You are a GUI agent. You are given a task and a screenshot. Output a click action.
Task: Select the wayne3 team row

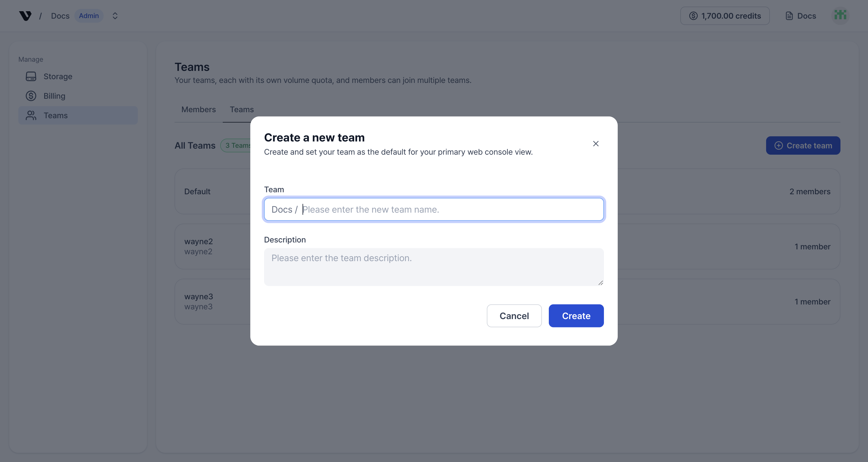coord(198,301)
